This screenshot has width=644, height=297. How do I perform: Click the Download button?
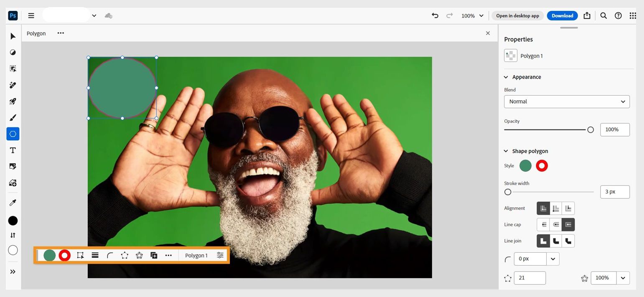point(562,15)
